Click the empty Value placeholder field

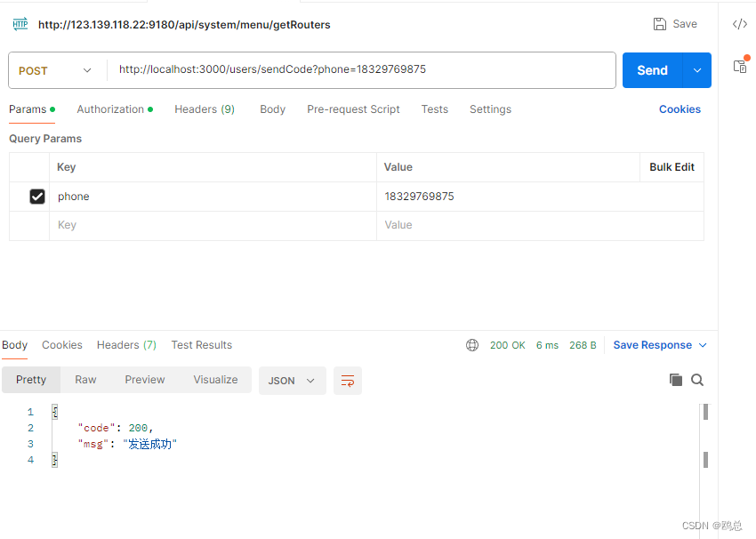point(540,226)
